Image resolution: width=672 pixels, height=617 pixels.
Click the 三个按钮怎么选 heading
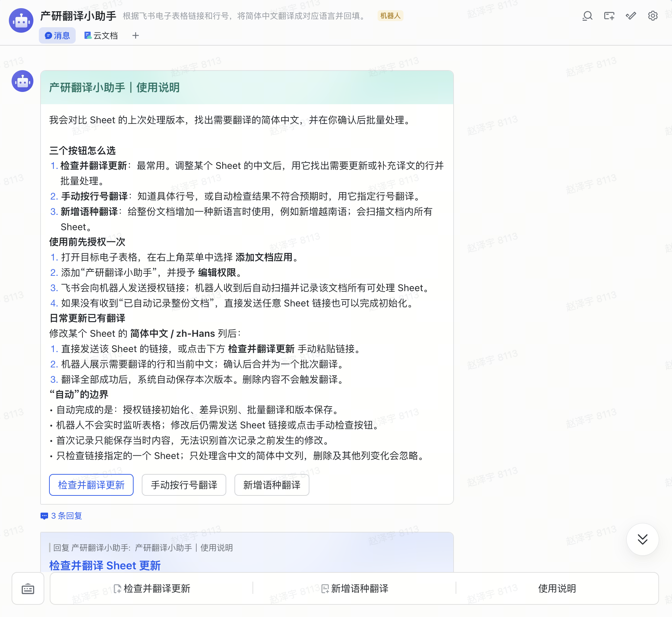(82, 151)
